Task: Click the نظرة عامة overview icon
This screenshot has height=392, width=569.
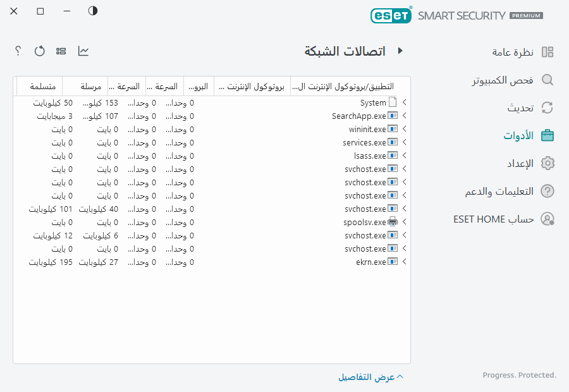Action: point(548,53)
